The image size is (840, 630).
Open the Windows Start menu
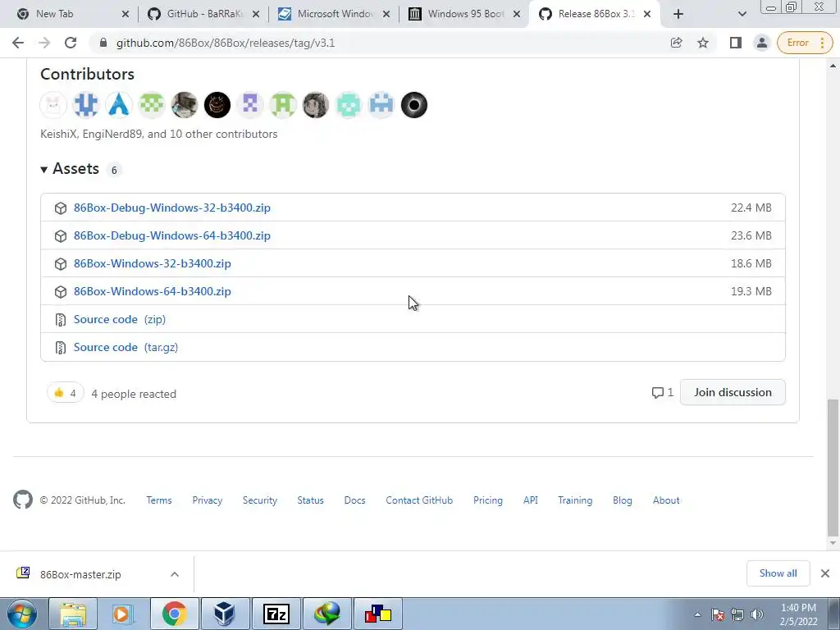coord(22,614)
